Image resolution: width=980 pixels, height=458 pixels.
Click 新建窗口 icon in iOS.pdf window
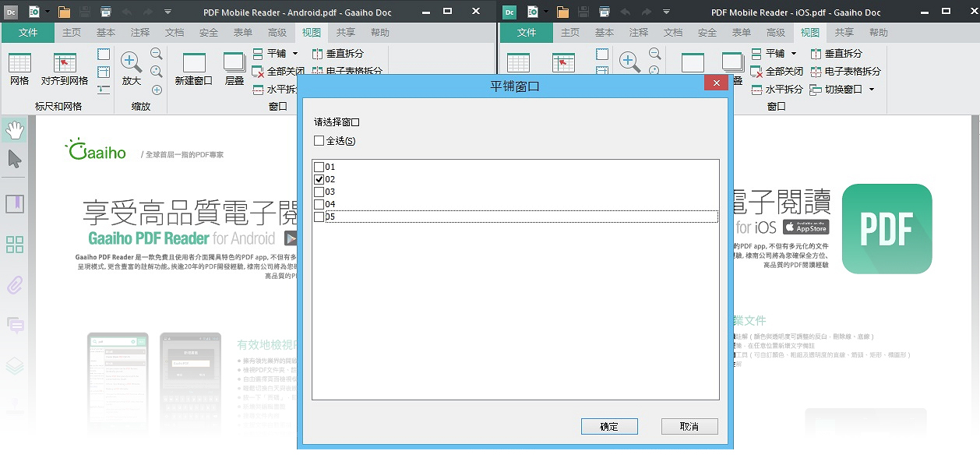[x=693, y=63]
